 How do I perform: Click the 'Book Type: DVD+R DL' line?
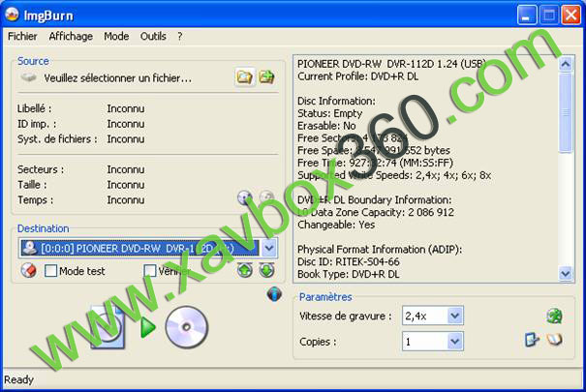pyautogui.click(x=349, y=274)
